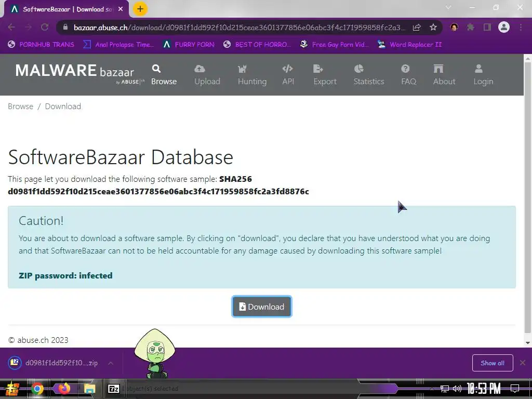Image resolution: width=532 pixels, height=399 pixels.
Task: Open the Login navigation item
Action: pyautogui.click(x=483, y=75)
